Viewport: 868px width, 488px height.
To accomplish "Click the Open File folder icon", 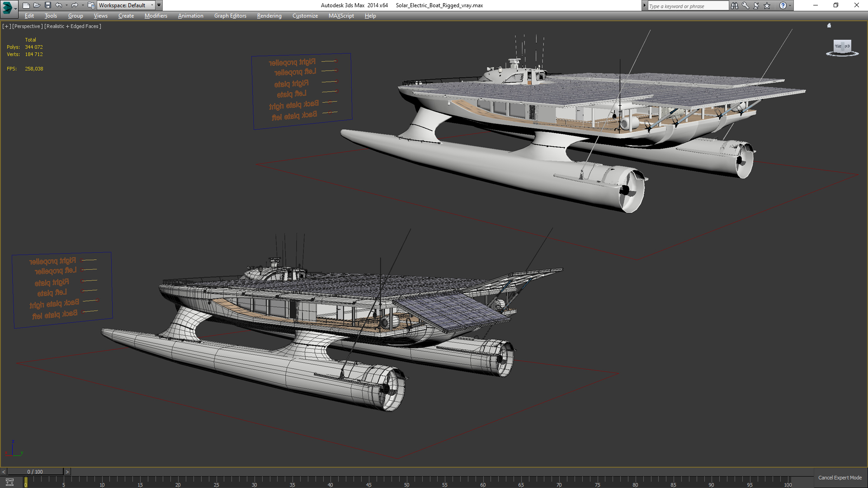I will (x=37, y=5).
